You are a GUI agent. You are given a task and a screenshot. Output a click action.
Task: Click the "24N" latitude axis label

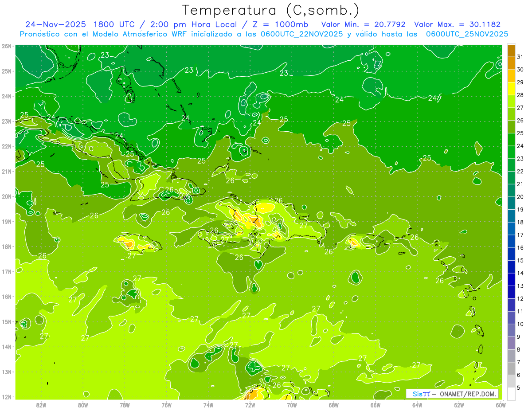6,96
